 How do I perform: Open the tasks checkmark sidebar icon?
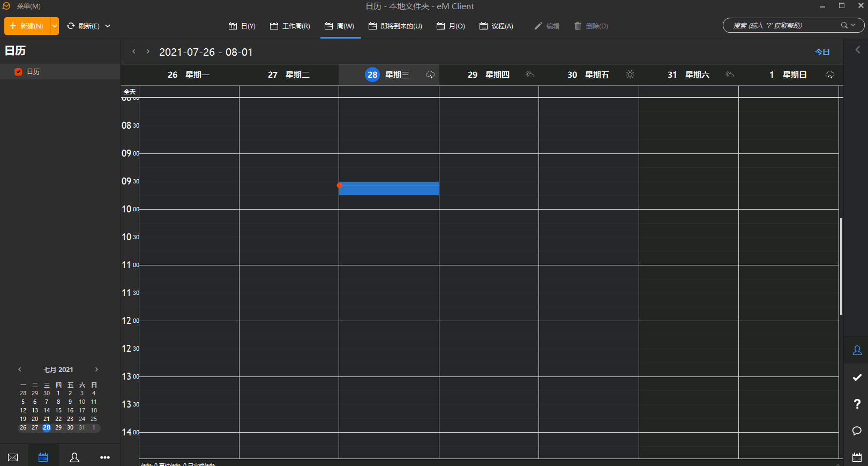[x=857, y=377]
